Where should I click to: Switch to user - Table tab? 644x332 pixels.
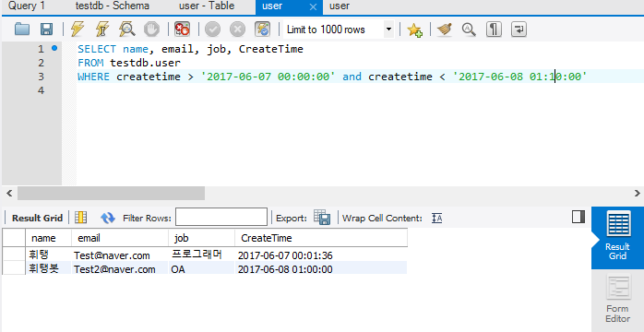click(x=207, y=6)
